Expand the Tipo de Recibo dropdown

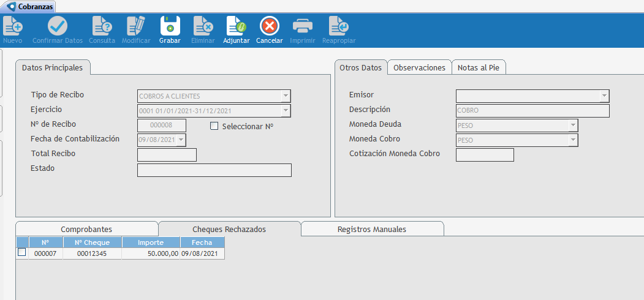coord(285,96)
